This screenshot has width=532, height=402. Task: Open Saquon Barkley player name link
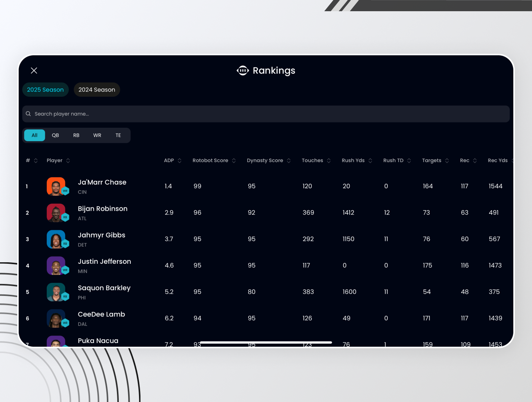pos(104,288)
